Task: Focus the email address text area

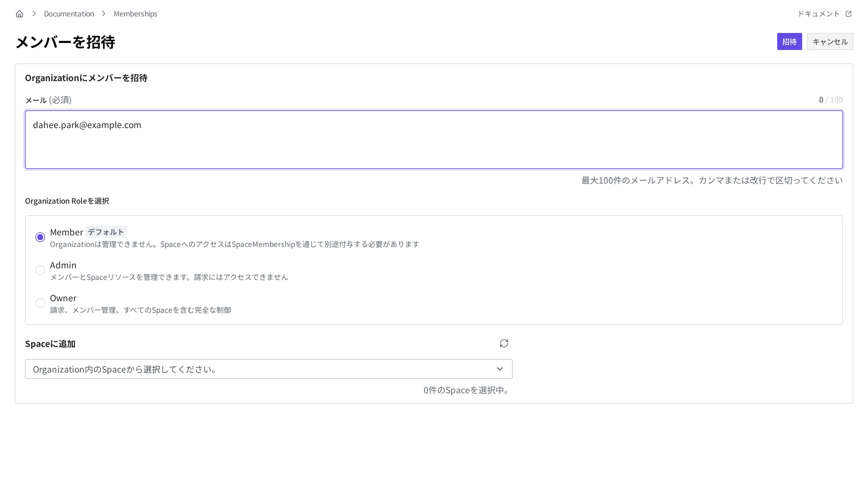Action: (434, 139)
